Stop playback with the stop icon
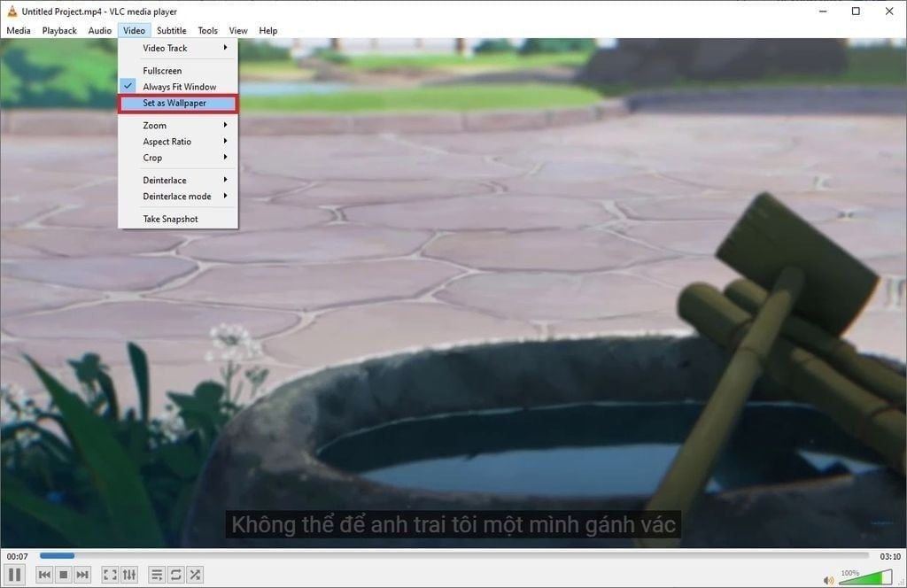Viewport: 907px width, 588px height. [62, 574]
